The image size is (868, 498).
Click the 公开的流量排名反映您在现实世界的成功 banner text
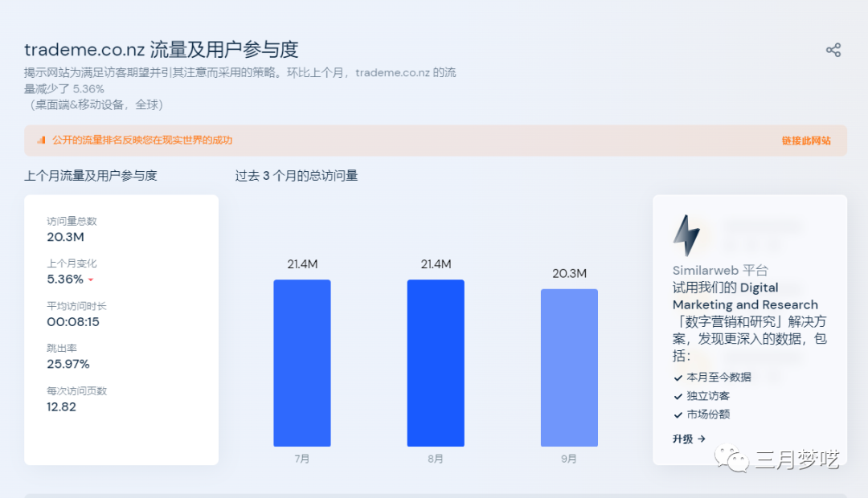[x=142, y=140]
